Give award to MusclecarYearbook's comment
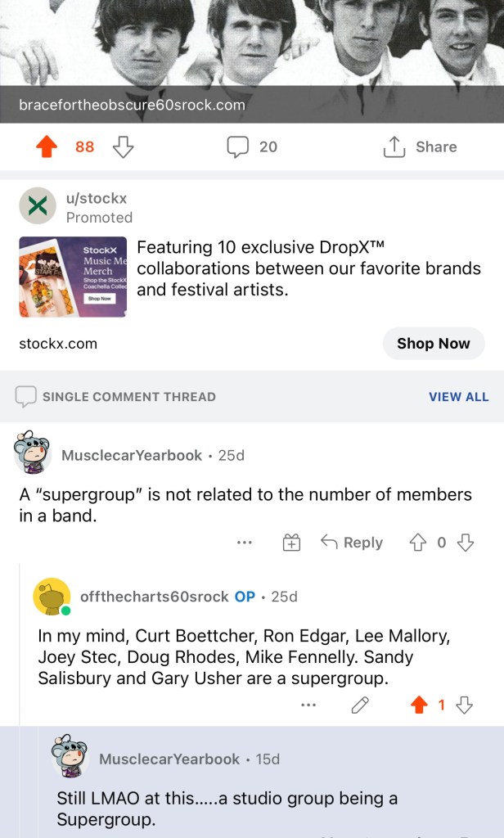504x838 pixels. (x=291, y=543)
